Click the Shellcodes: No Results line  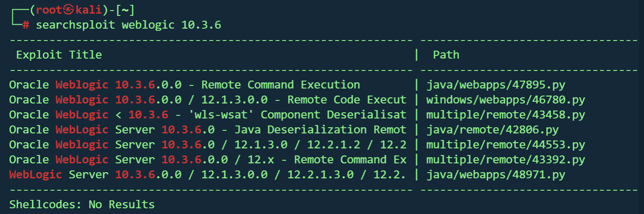[x=82, y=204]
